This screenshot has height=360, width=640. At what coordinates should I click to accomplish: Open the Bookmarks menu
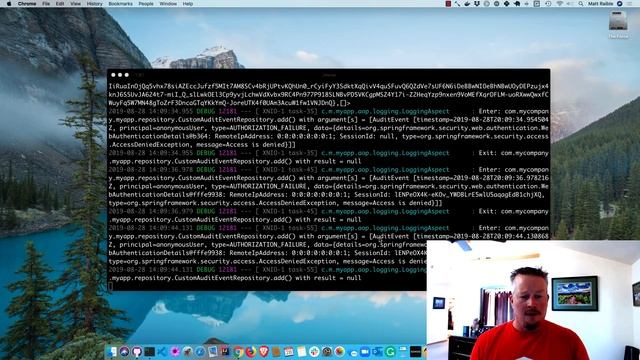pyautogui.click(x=120, y=4)
